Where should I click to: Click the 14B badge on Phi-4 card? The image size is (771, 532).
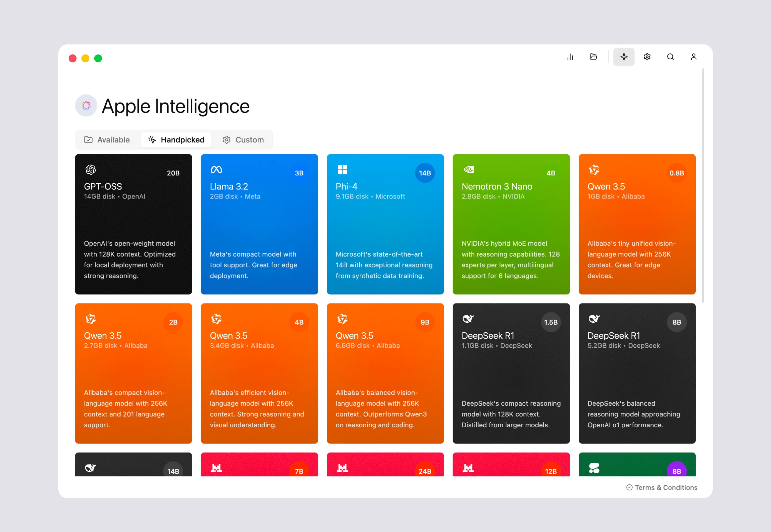(425, 173)
